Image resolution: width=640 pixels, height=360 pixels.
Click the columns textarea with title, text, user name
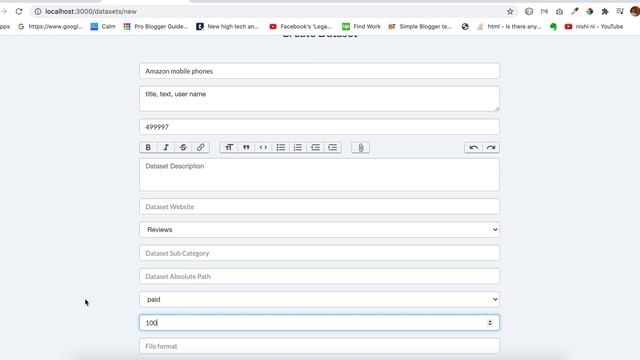pyautogui.click(x=319, y=99)
